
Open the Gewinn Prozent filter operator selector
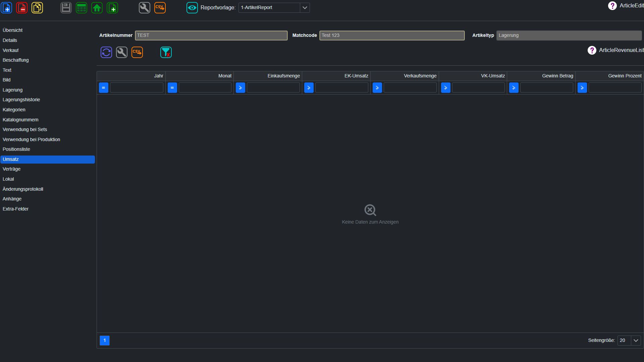pos(582,88)
